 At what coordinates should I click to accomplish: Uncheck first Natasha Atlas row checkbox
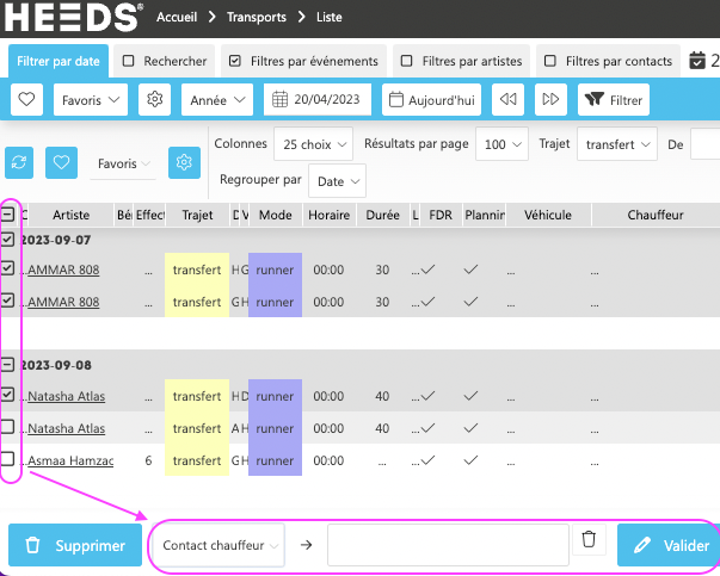(8, 395)
